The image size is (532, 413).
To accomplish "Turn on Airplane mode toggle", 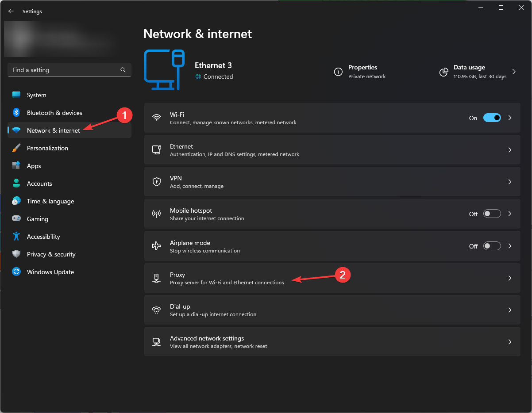I will tap(492, 246).
